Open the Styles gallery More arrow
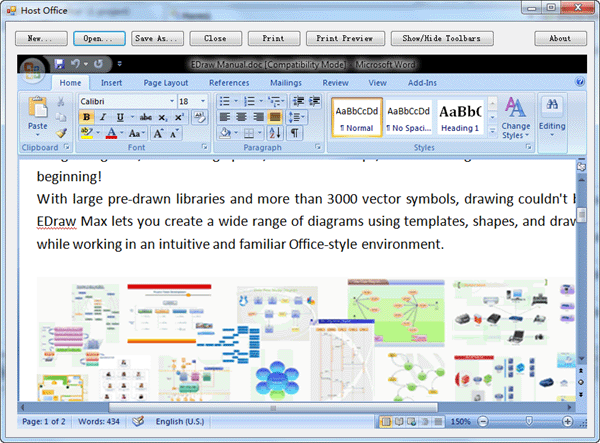Image resolution: width=600 pixels, height=443 pixels. pos(492,132)
